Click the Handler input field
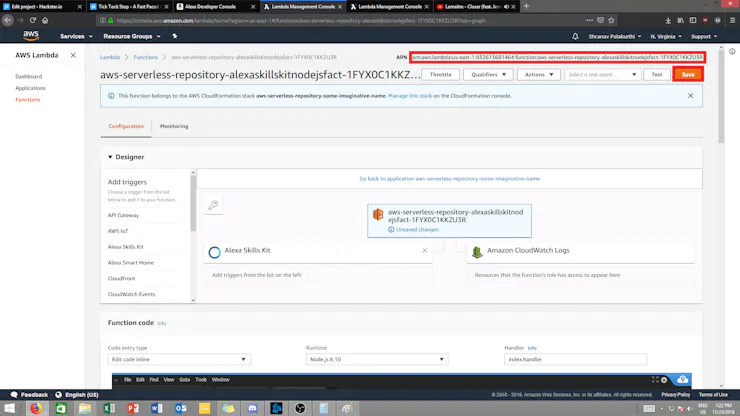Viewport: 740px width, 416px height. tap(575, 359)
